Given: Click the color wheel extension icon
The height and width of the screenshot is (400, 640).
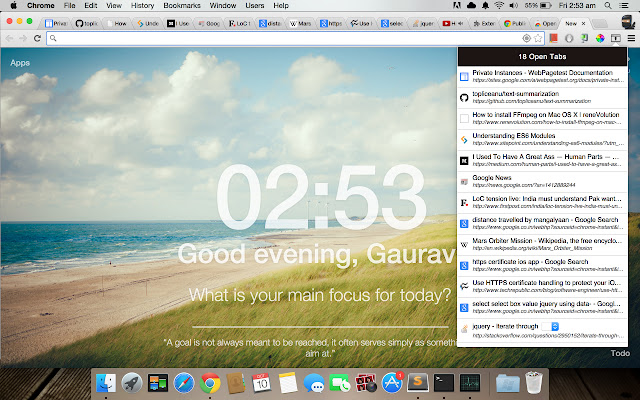Looking at the screenshot, I should coord(598,38).
